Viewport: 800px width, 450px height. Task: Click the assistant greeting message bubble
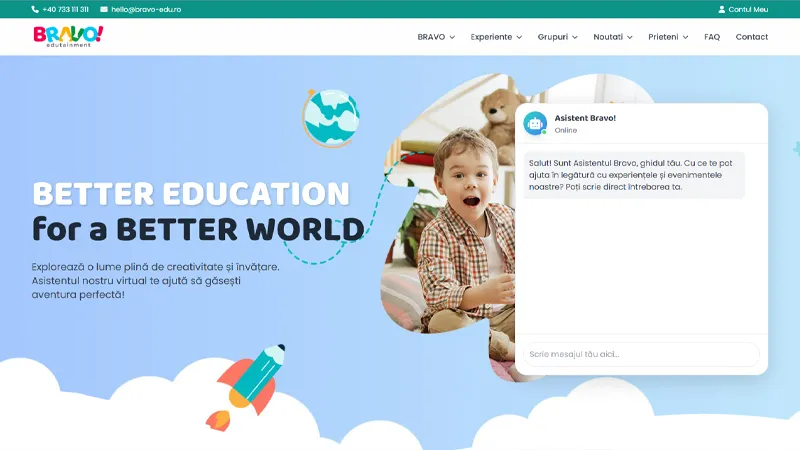pyautogui.click(x=634, y=175)
